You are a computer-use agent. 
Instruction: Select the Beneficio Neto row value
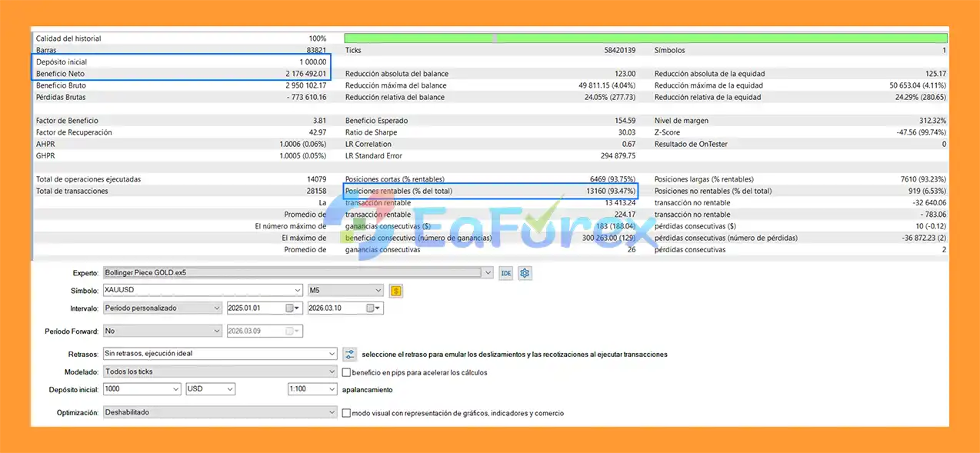point(306,74)
